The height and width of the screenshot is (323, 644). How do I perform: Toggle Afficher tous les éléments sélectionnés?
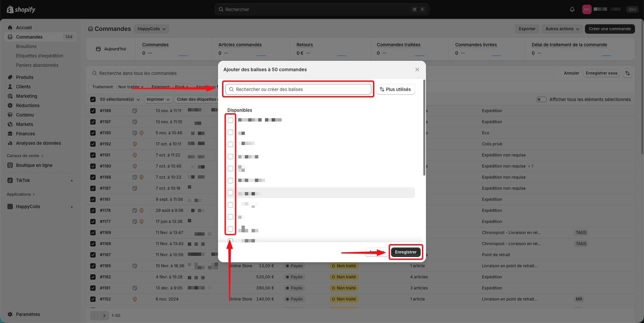click(541, 99)
